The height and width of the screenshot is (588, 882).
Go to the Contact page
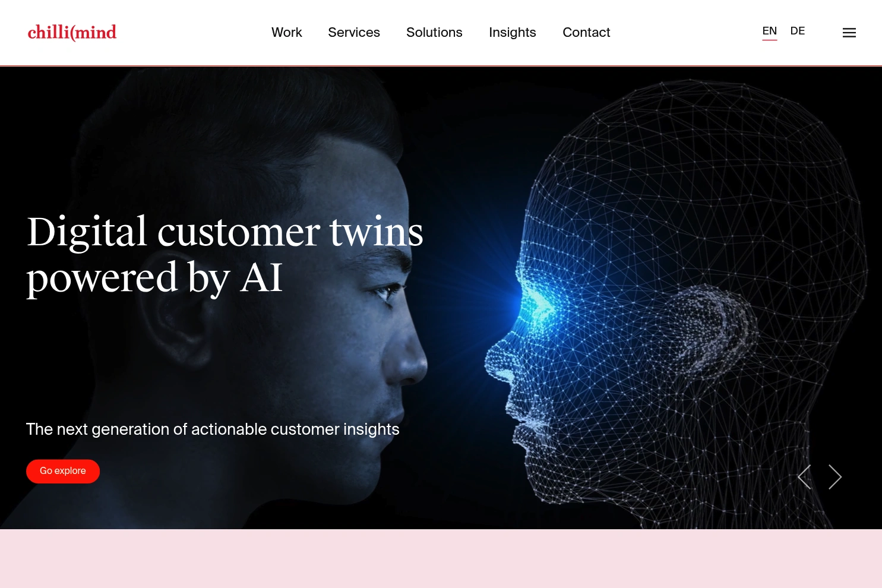pos(586,32)
